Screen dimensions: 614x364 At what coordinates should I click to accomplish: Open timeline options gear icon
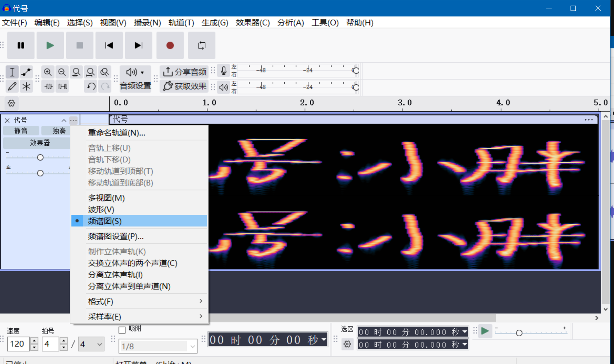[12, 103]
